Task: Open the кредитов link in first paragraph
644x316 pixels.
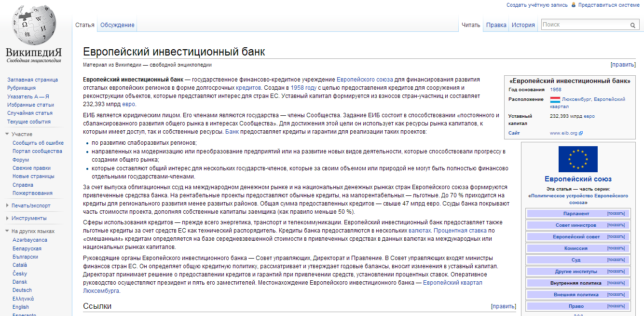Action: (x=248, y=88)
